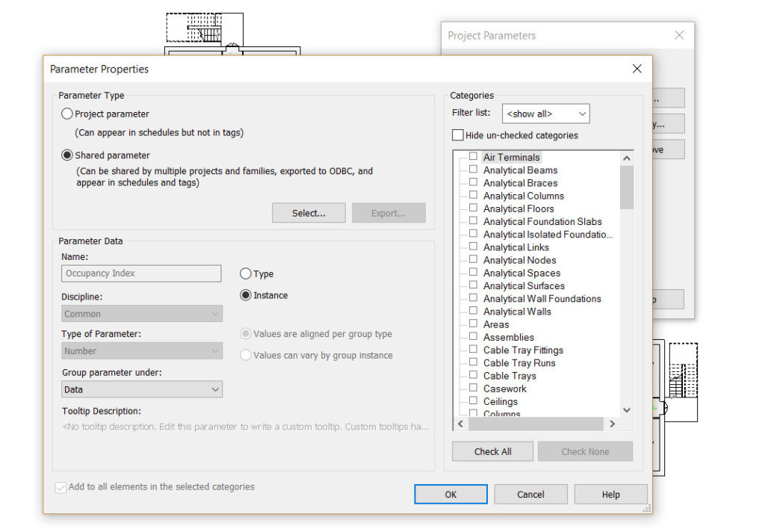
Task: Check the Cable Trays category box
Action: click(x=473, y=374)
